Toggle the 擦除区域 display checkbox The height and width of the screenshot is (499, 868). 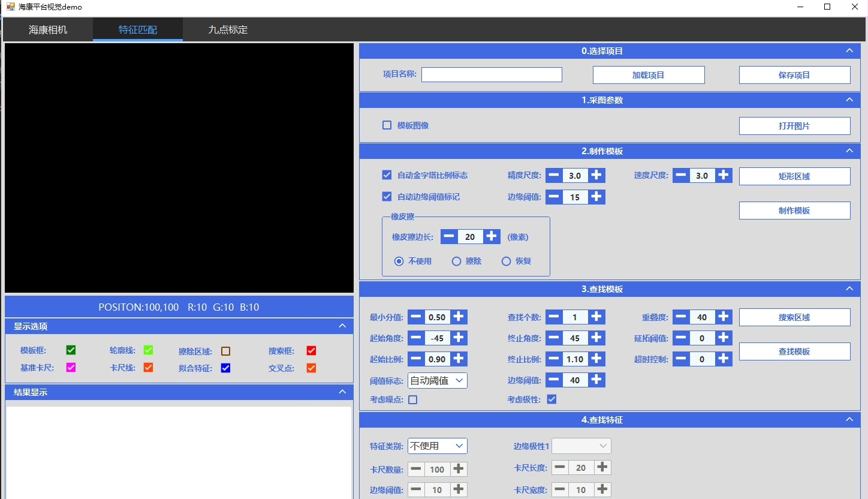click(225, 351)
